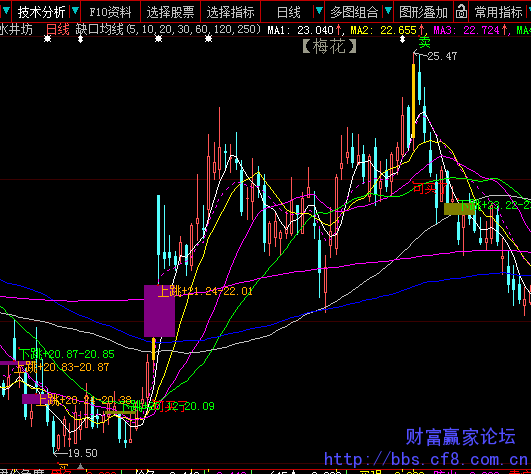This screenshot has width=531, height=474.
Task: Expand the arrow next to 多图组合
Action: pos(388,12)
